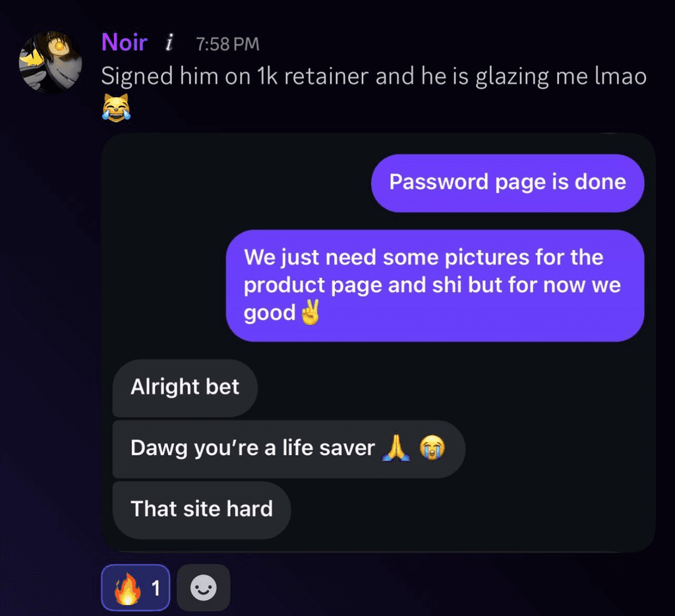Click the 'That site hard' message bubble
The height and width of the screenshot is (616, 675).
coord(202,510)
